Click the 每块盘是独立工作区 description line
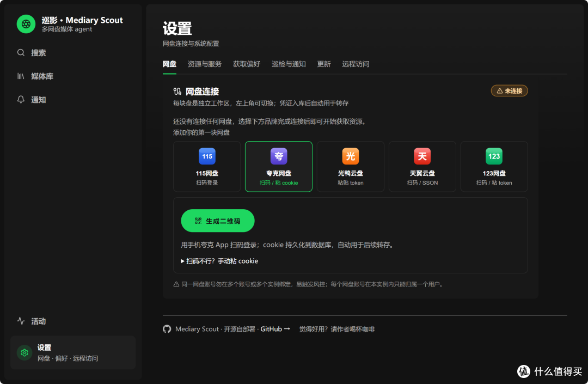 261,103
